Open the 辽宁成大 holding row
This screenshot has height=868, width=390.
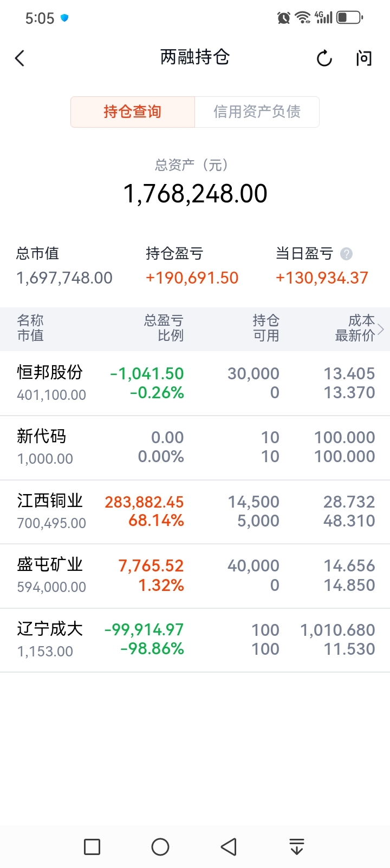195,640
